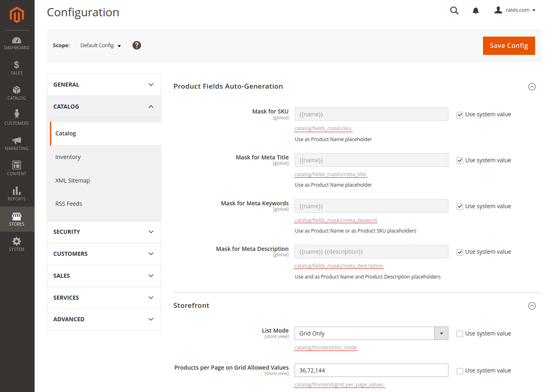This screenshot has height=392, width=553.
Task: Click the search magnifier icon
Action: pyautogui.click(x=454, y=11)
